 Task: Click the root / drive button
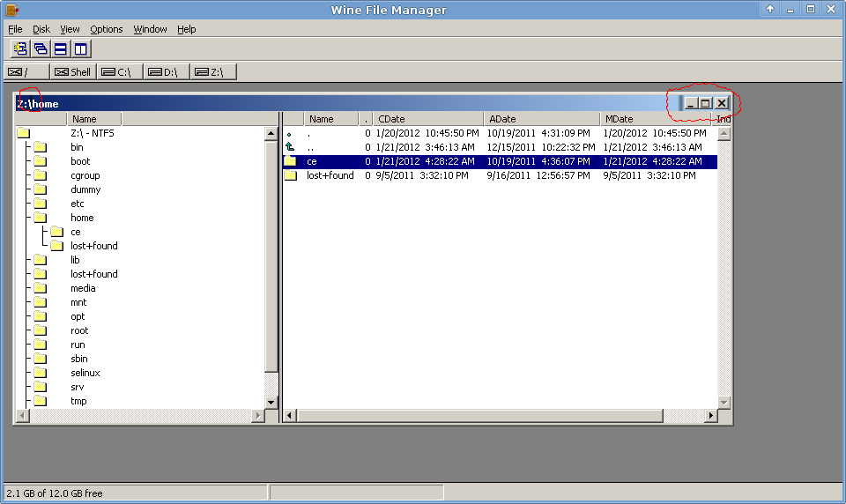click(25, 72)
